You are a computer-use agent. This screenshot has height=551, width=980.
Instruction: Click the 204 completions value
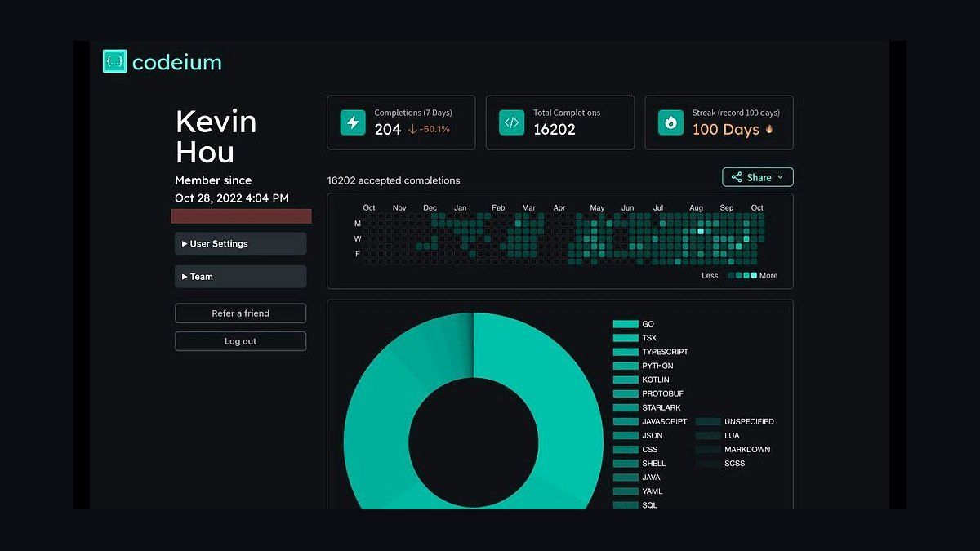pos(388,129)
